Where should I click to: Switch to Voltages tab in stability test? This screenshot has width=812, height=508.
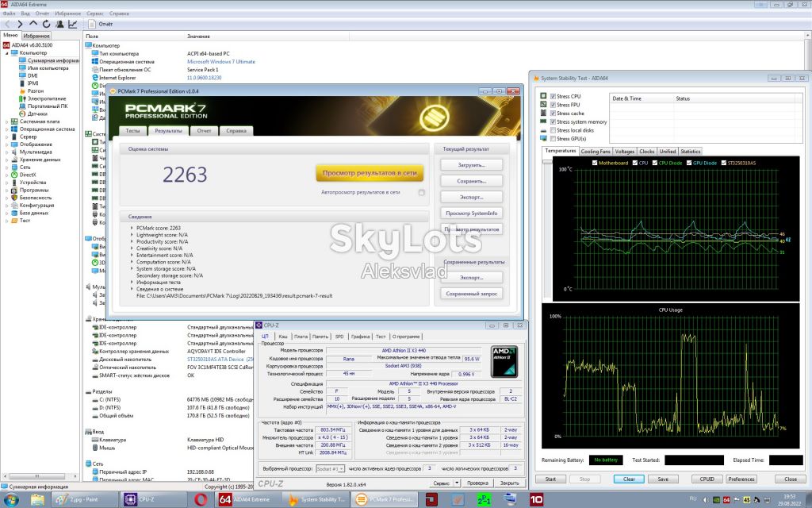(x=625, y=152)
